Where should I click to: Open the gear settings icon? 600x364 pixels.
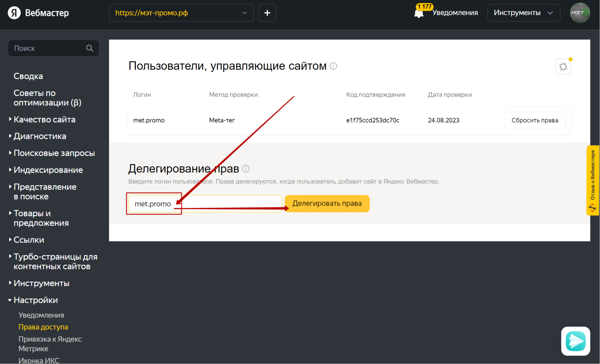[x=563, y=66]
